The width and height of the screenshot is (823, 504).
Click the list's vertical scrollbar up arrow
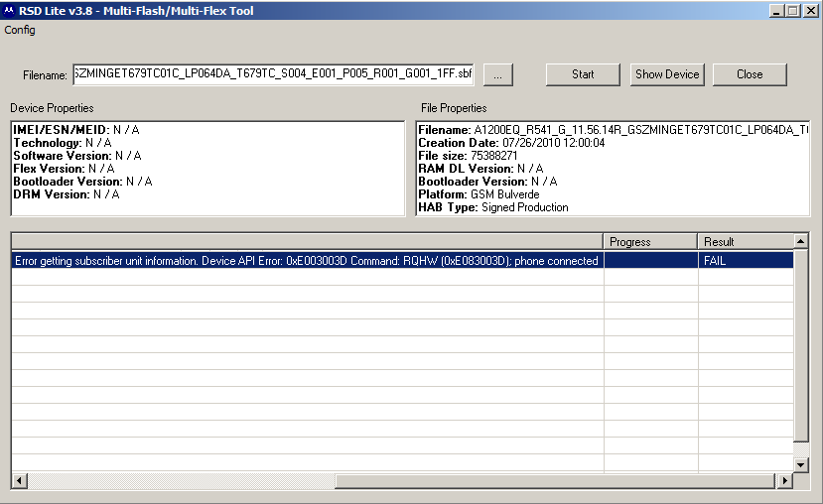tap(800, 241)
